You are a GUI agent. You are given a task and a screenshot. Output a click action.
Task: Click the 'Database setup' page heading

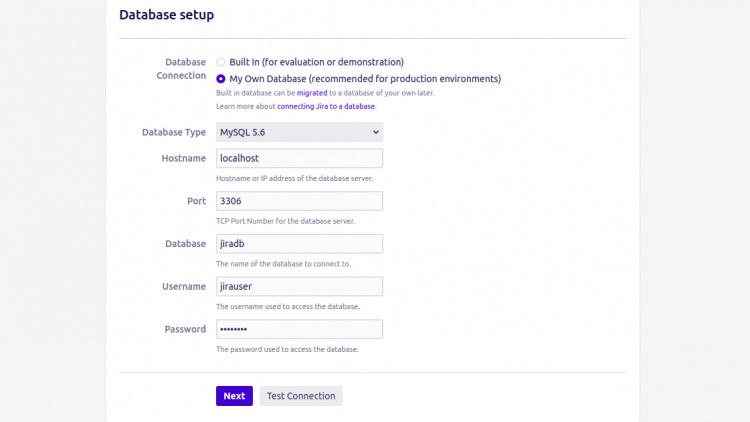pos(166,15)
